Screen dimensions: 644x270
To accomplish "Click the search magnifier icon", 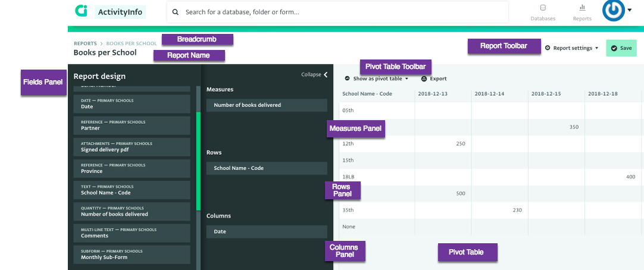I will coord(176,12).
